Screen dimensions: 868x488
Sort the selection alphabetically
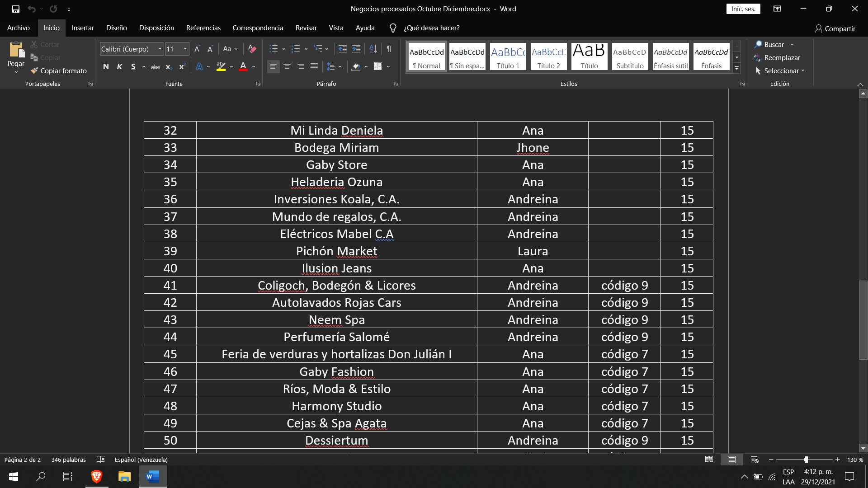point(373,49)
